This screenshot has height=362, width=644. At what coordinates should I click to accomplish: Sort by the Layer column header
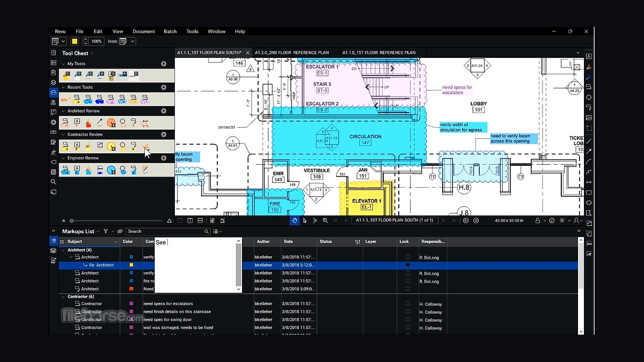point(371,242)
